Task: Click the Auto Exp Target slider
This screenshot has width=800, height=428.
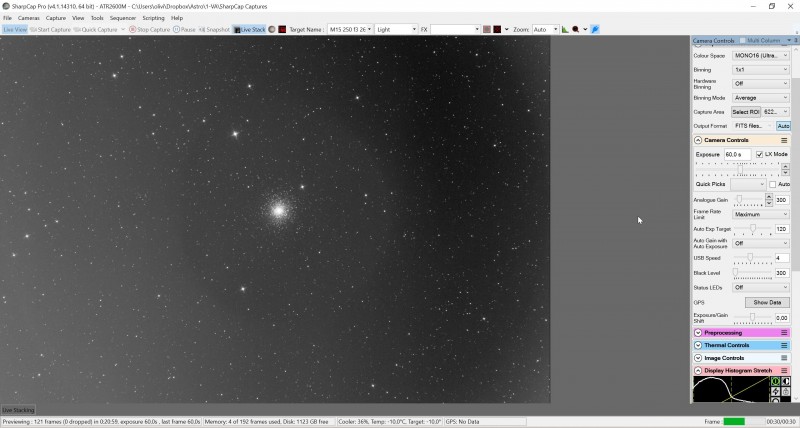Action: (x=753, y=229)
